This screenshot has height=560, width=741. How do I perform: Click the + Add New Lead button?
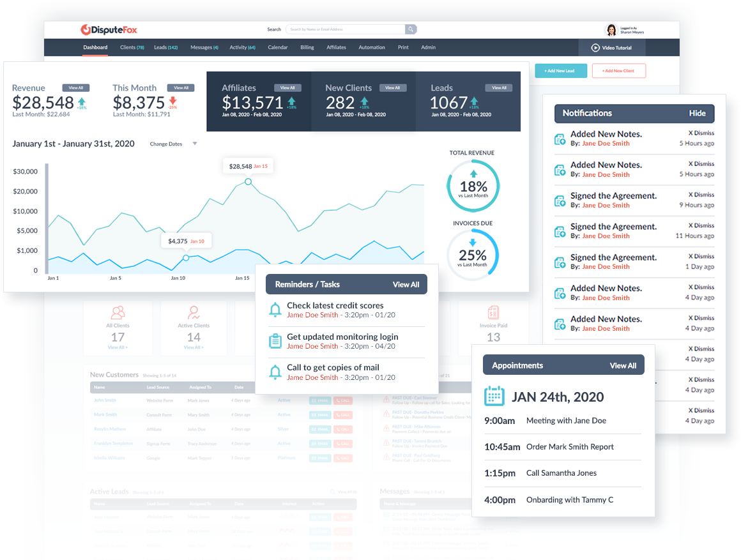(560, 71)
